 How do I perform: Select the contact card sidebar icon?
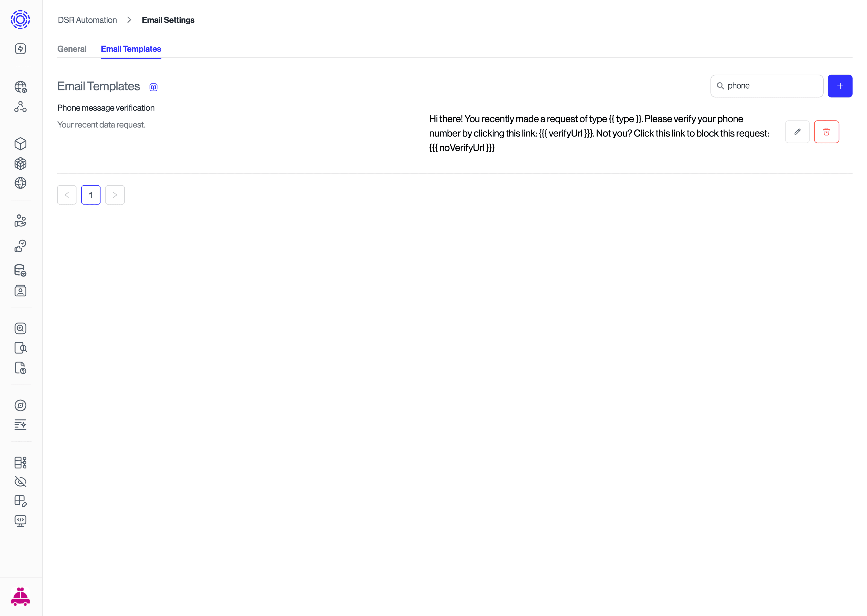coord(21,291)
